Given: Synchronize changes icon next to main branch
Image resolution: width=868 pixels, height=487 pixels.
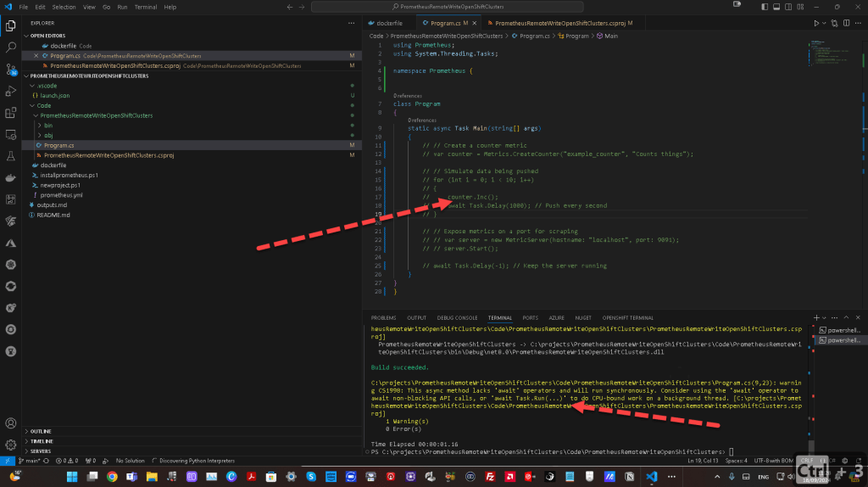Looking at the screenshot, I should pyautogui.click(x=46, y=461).
